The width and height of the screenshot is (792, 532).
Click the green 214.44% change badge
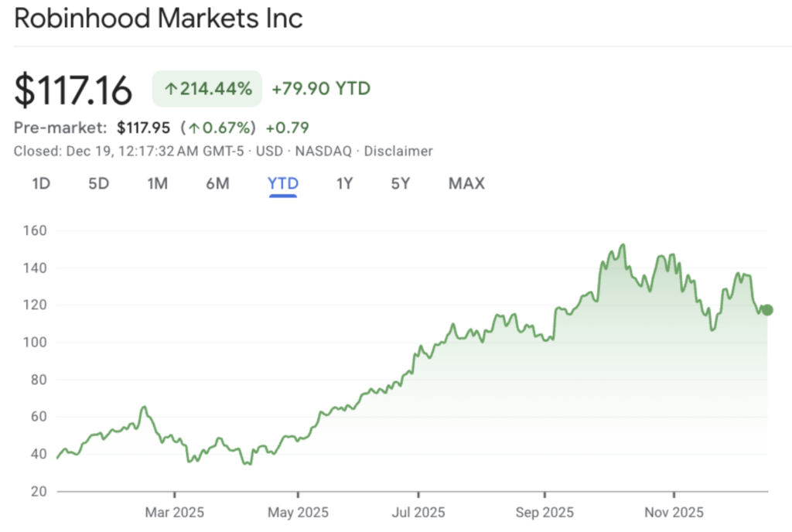[x=207, y=89]
